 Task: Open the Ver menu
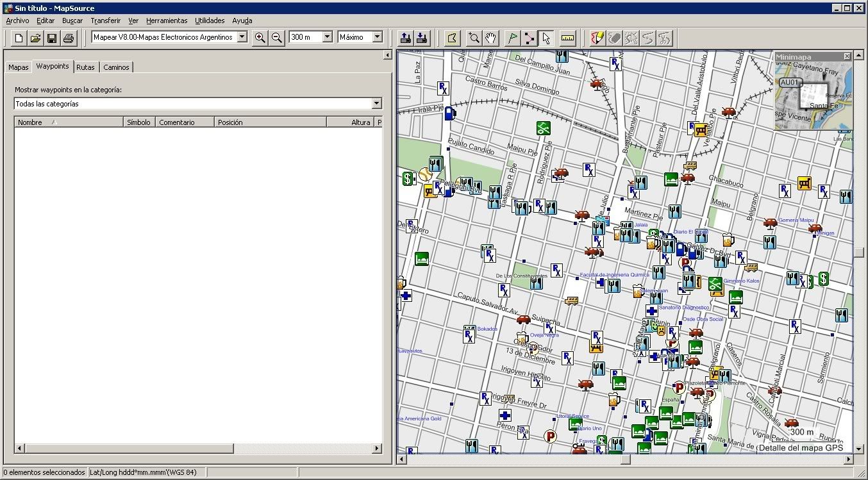133,21
